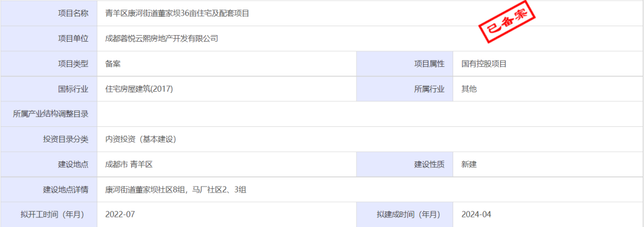
Task: Select the completion date 2024-04
Action: pyautogui.click(x=476, y=214)
